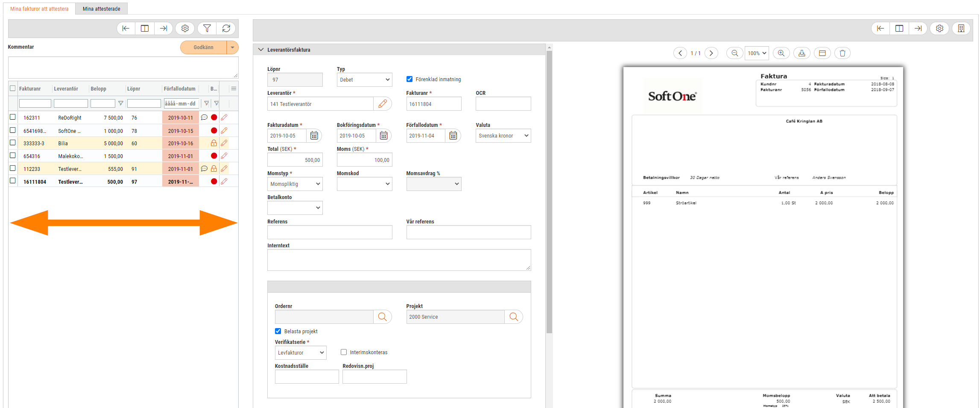Open right panel settings gear
This screenshot has height=408, width=980.
point(940,28)
